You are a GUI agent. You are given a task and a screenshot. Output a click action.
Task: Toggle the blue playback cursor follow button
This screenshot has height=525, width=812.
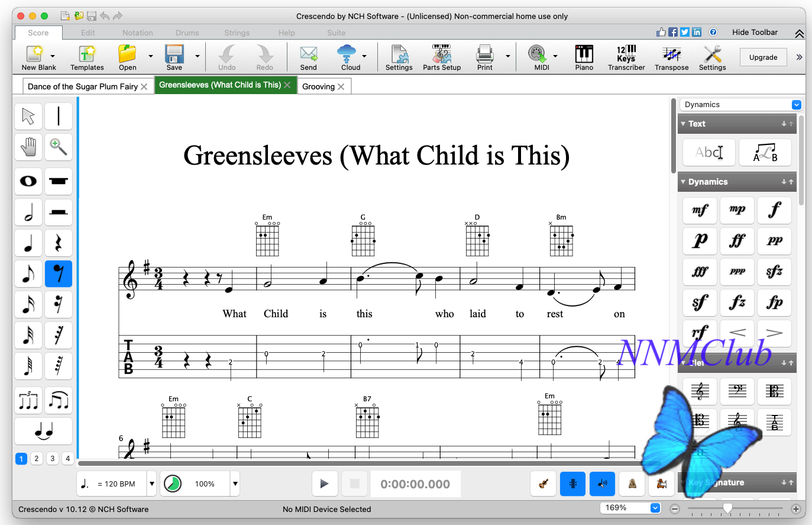[x=573, y=484]
